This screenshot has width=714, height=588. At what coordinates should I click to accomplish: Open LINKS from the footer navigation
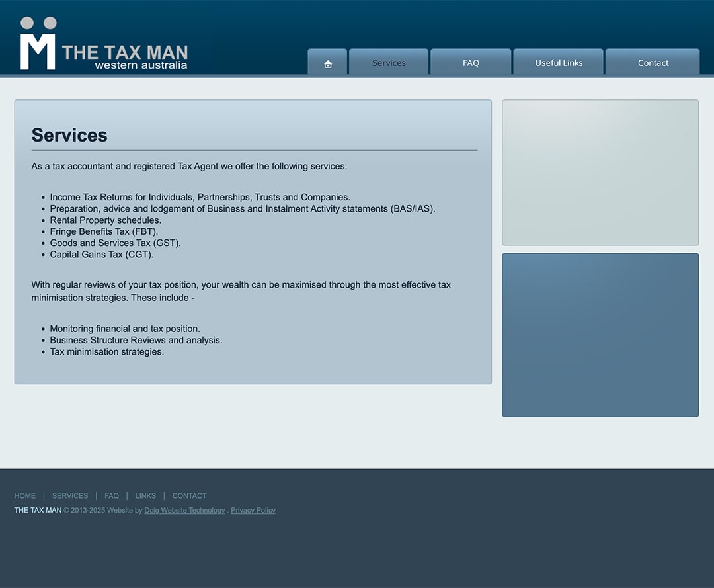(x=145, y=495)
